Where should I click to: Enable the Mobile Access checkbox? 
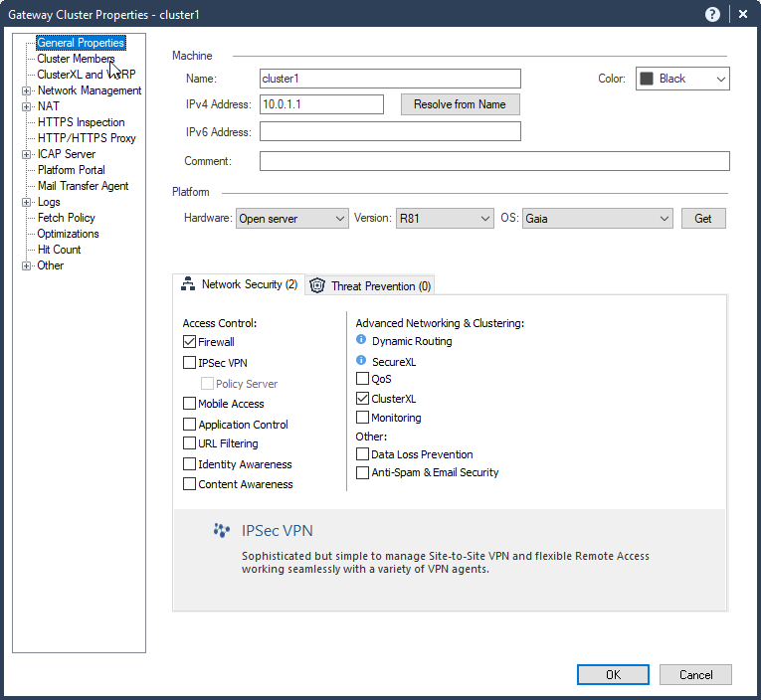(189, 404)
